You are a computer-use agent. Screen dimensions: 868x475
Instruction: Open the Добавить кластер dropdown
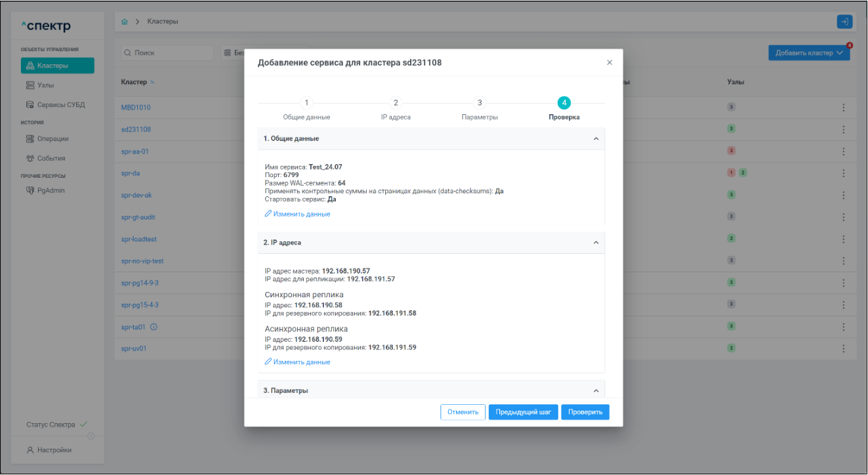click(x=808, y=53)
